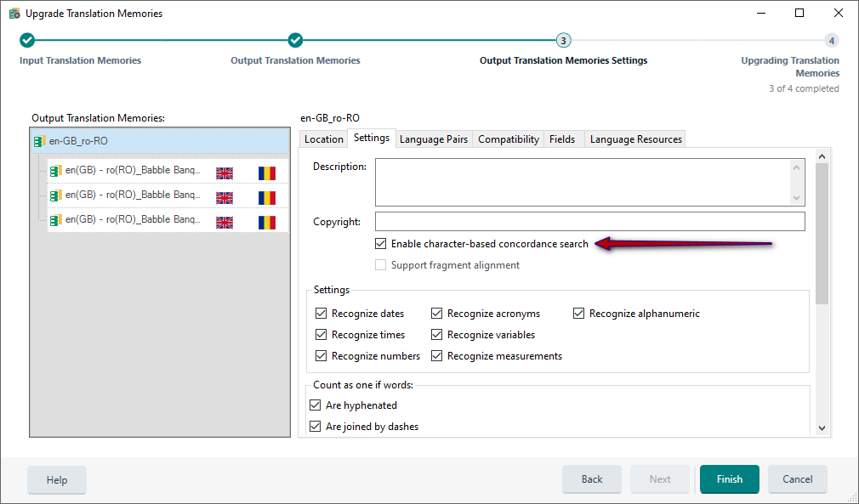
Task: Click the Romanian flag on the third TM entry
Action: [x=265, y=222]
